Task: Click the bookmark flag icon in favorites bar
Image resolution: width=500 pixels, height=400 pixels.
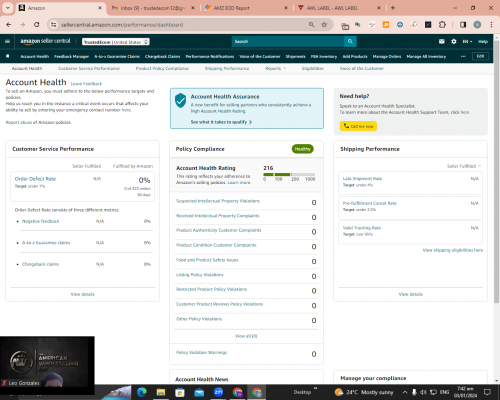Action: pos(8,56)
